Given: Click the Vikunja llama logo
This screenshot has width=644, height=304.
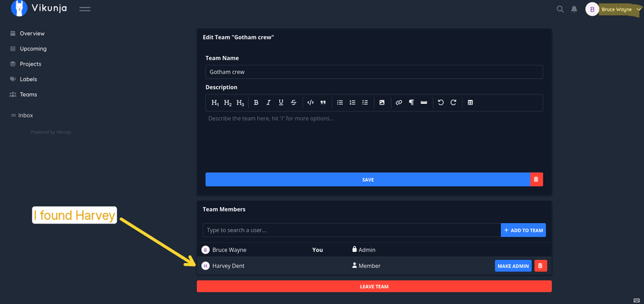Looking at the screenshot, I should (19, 8).
